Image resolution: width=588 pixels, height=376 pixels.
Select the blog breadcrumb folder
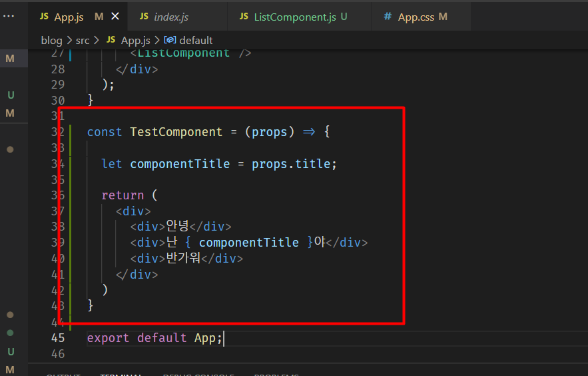click(51, 40)
